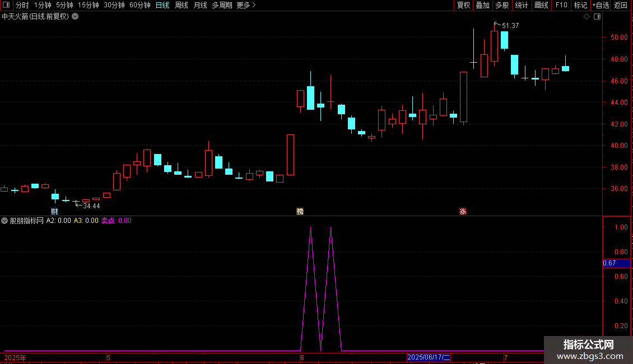Open 多周期 multi-period view
Image resolution: width=633 pixels, height=364 pixels.
coord(222,5)
